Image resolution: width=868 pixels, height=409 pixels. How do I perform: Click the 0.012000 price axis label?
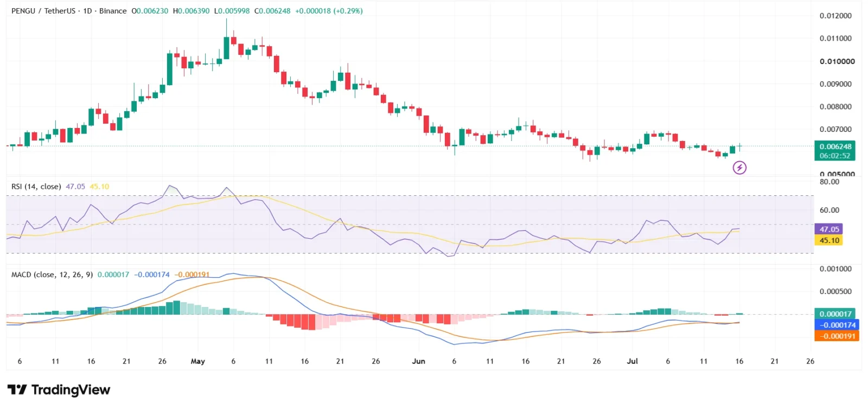836,16
